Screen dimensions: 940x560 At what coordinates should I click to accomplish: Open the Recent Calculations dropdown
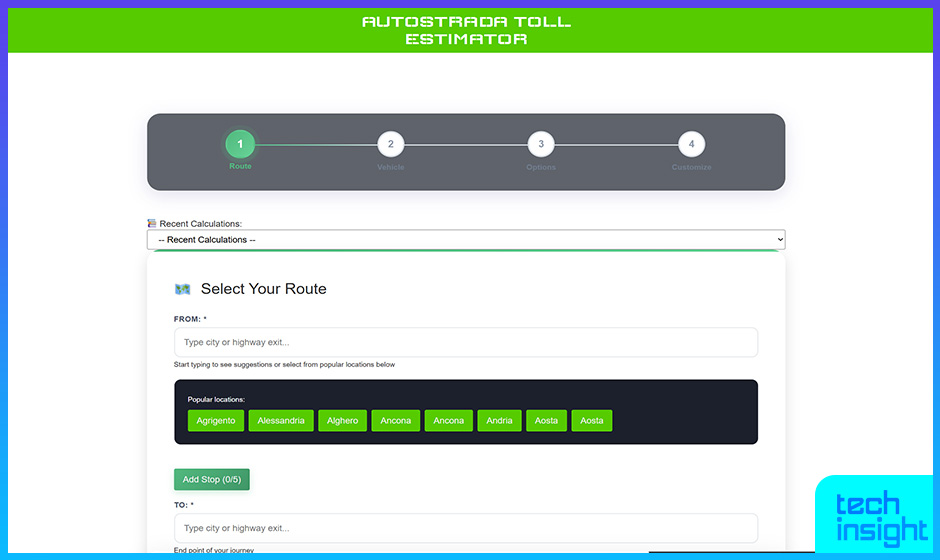pyautogui.click(x=465, y=240)
